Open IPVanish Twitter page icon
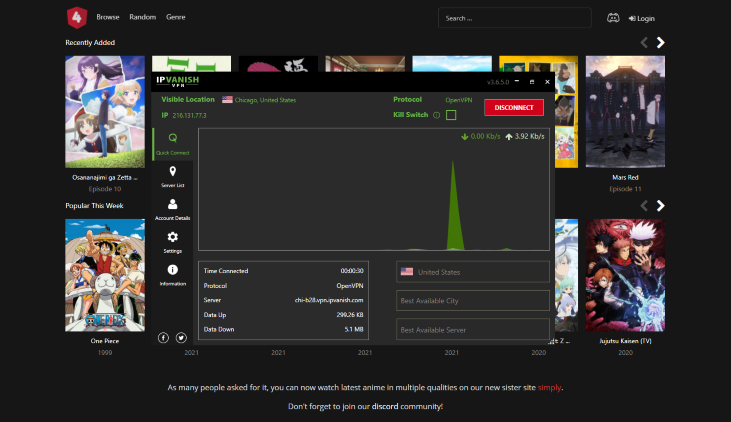 point(181,338)
